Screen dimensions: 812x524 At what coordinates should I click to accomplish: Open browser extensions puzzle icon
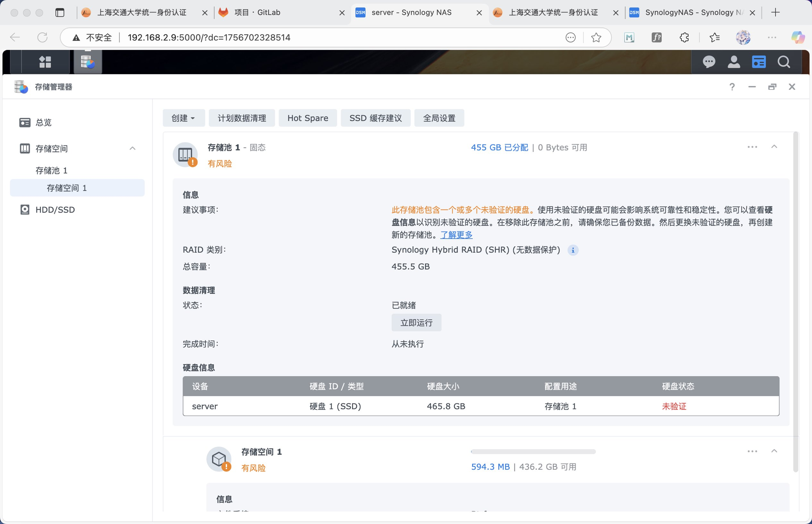pos(684,38)
